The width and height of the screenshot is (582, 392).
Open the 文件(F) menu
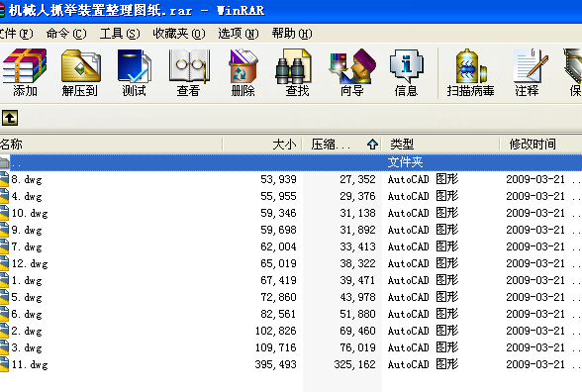coord(16,34)
